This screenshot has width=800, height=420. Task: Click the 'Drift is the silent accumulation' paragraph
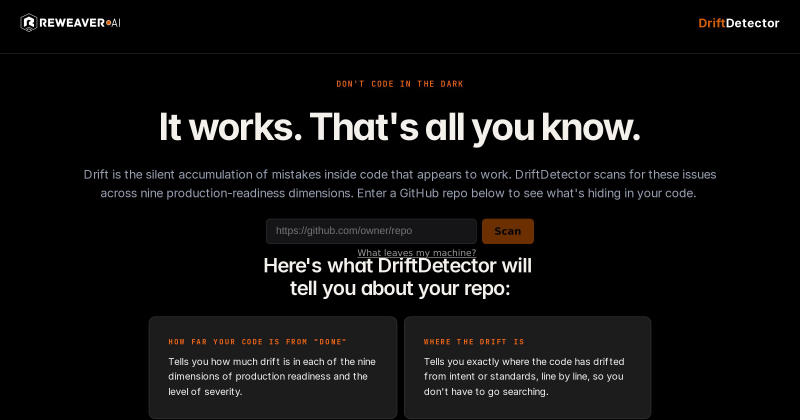(x=399, y=184)
